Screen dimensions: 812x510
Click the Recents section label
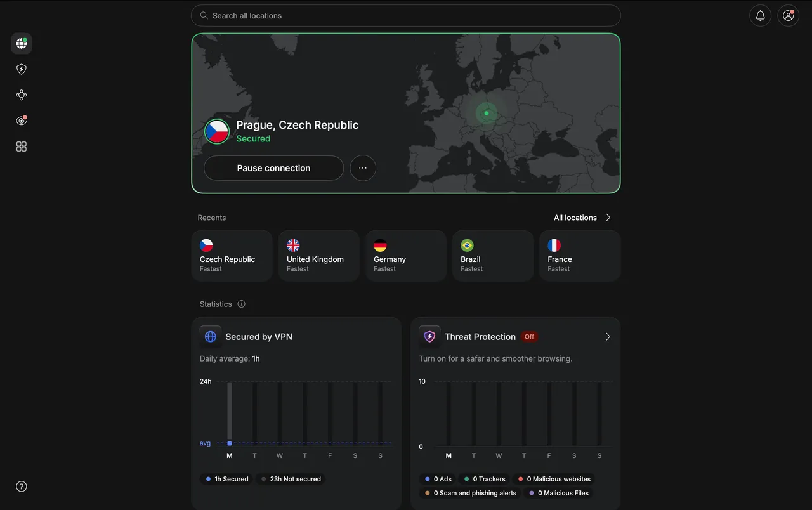[212, 218]
